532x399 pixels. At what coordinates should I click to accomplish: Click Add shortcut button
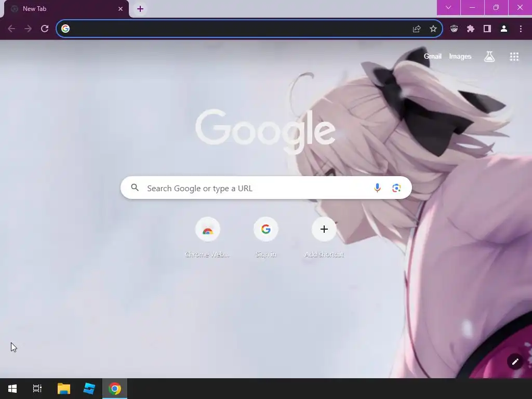324,237
